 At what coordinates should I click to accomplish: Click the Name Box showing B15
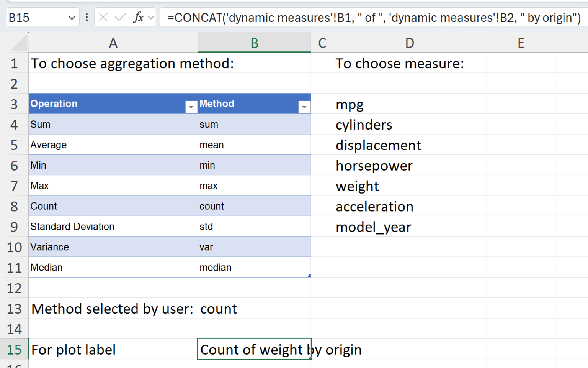point(36,18)
